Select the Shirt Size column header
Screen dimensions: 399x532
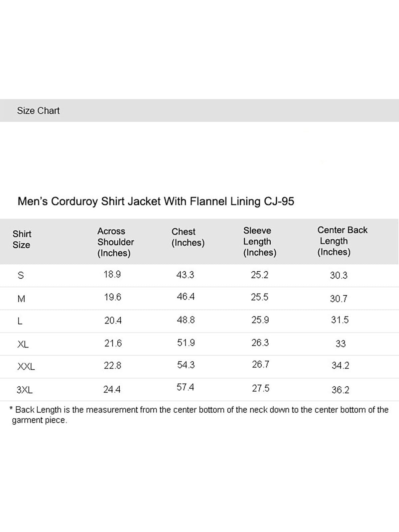pos(22,239)
